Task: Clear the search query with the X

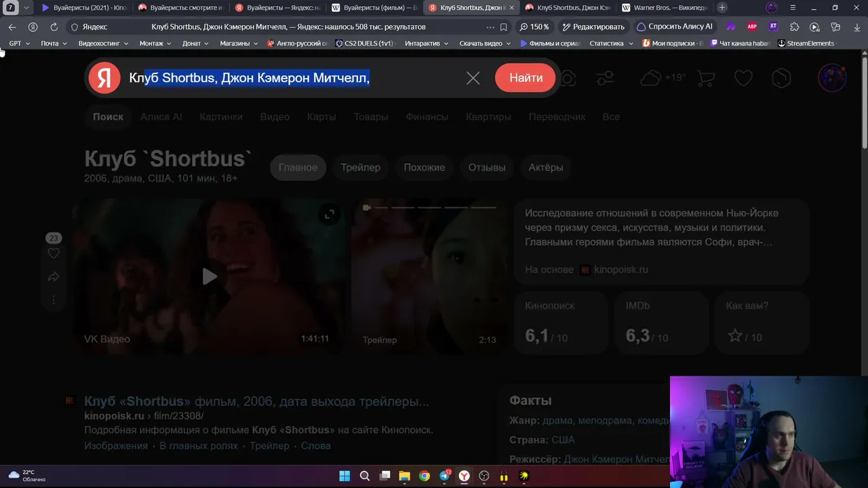Action: (x=473, y=78)
